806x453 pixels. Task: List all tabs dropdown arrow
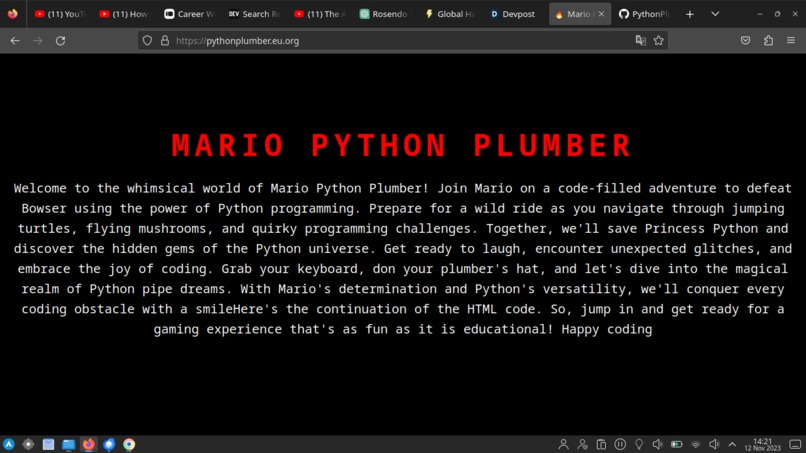coord(715,14)
